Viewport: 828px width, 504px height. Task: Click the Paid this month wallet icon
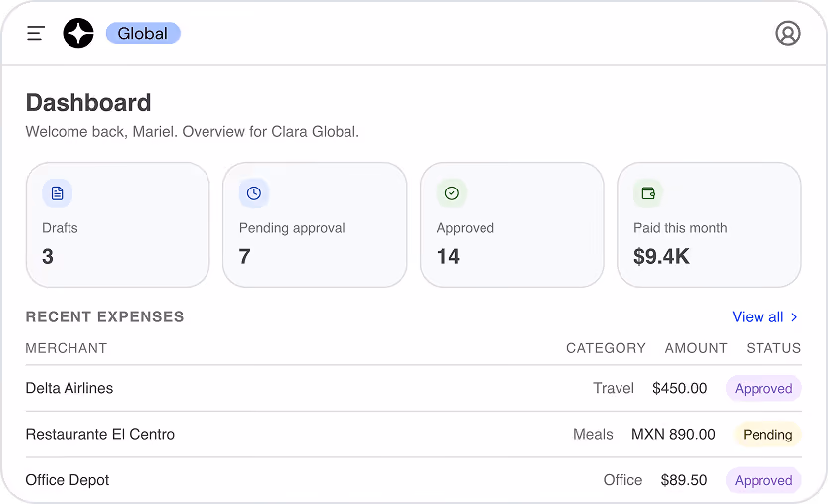coord(648,193)
